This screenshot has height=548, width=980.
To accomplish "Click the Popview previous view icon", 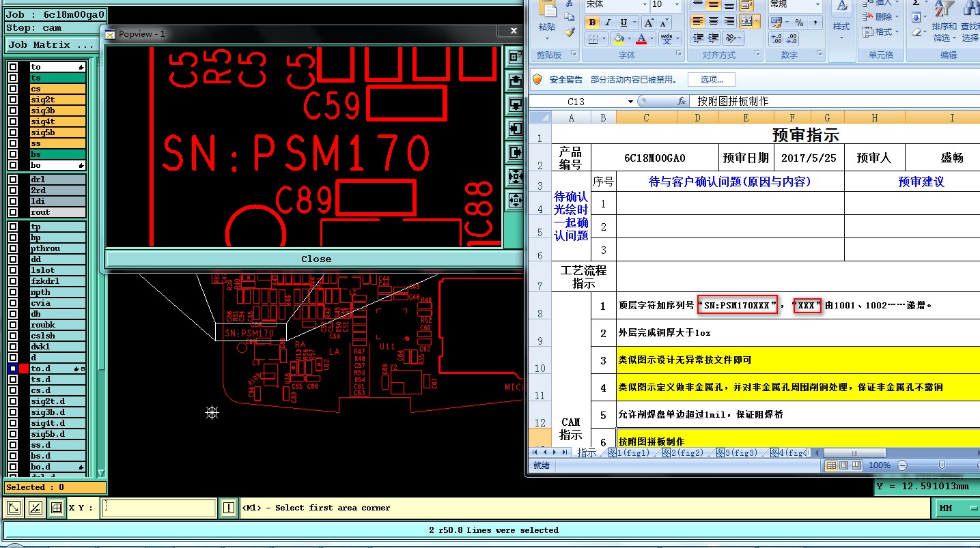I will tap(514, 57).
